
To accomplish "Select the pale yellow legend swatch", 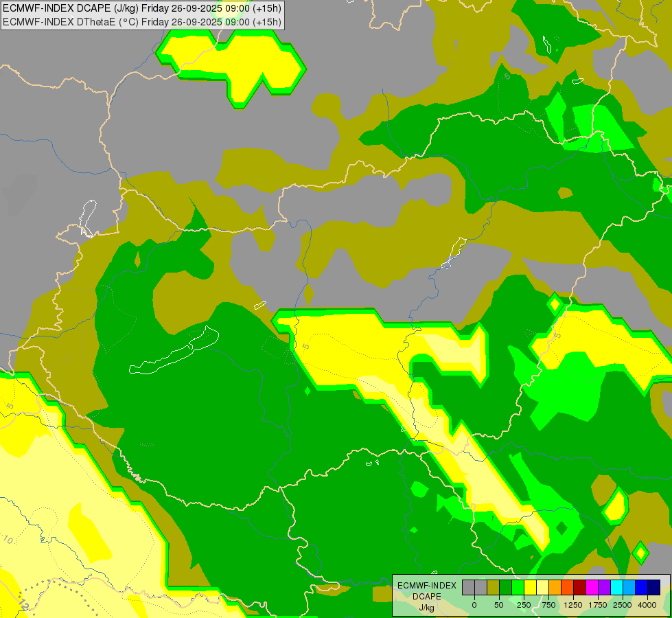I will click(x=542, y=588).
